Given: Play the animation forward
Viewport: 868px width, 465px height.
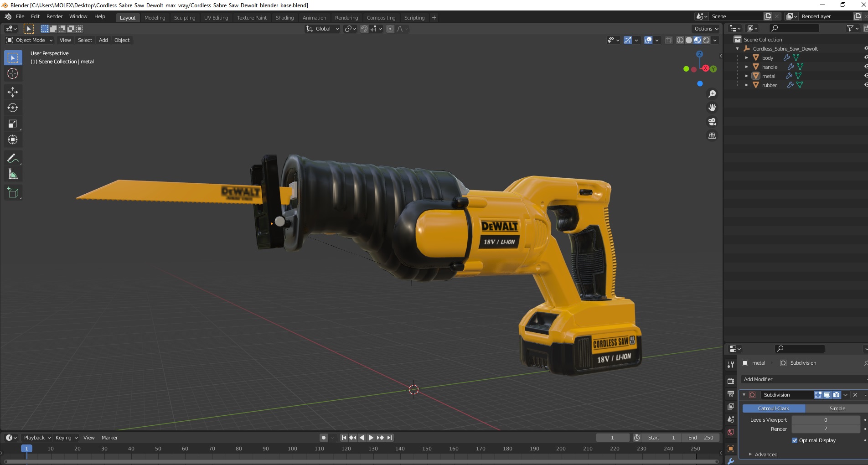Looking at the screenshot, I should click(371, 438).
